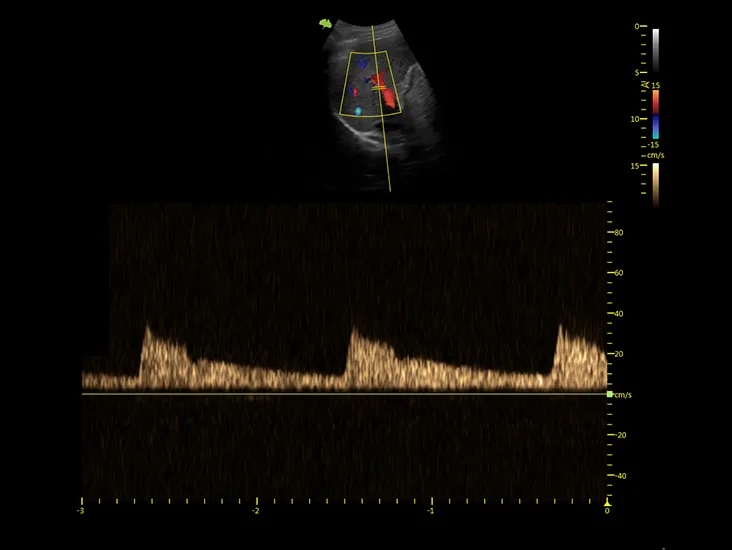
Task: Select the red-blue color Doppler velocity bar
Action: click(x=655, y=114)
